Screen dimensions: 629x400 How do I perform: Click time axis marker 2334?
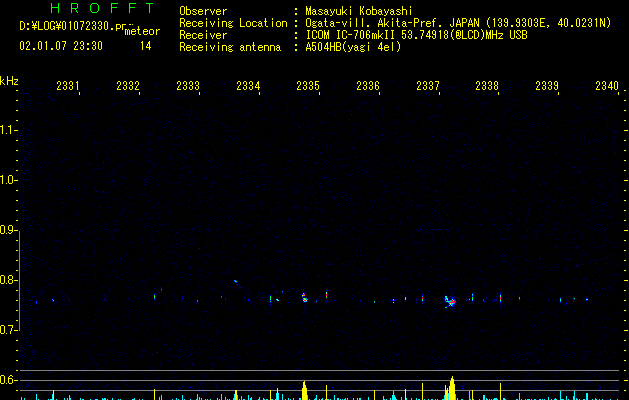pyautogui.click(x=248, y=86)
